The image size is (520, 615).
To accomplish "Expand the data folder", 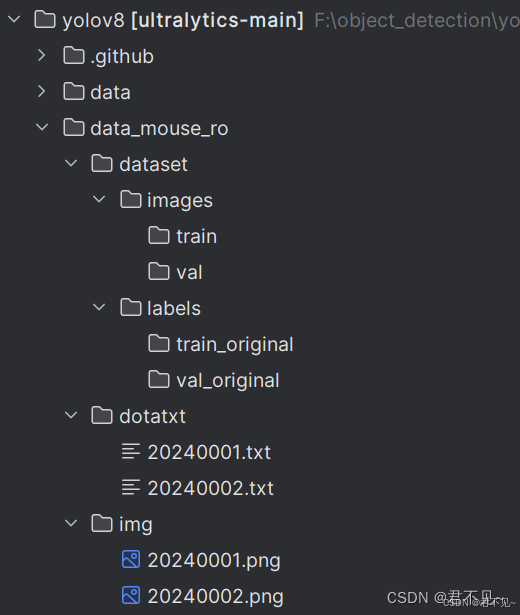I will click(42, 91).
